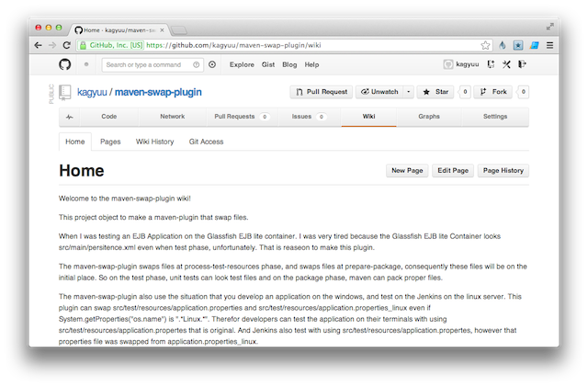The image size is (588, 387).
Task: Open Chrome hamburger menu icon
Action: pyautogui.click(x=549, y=44)
